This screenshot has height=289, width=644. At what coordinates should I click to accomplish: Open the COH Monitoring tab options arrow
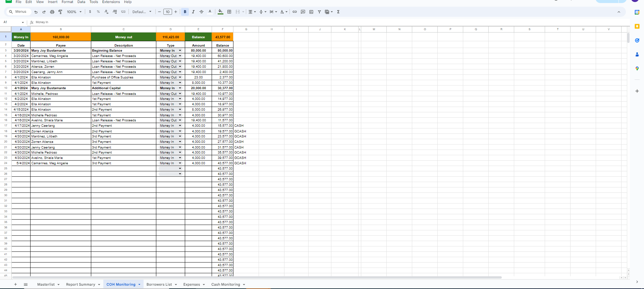[139, 285]
